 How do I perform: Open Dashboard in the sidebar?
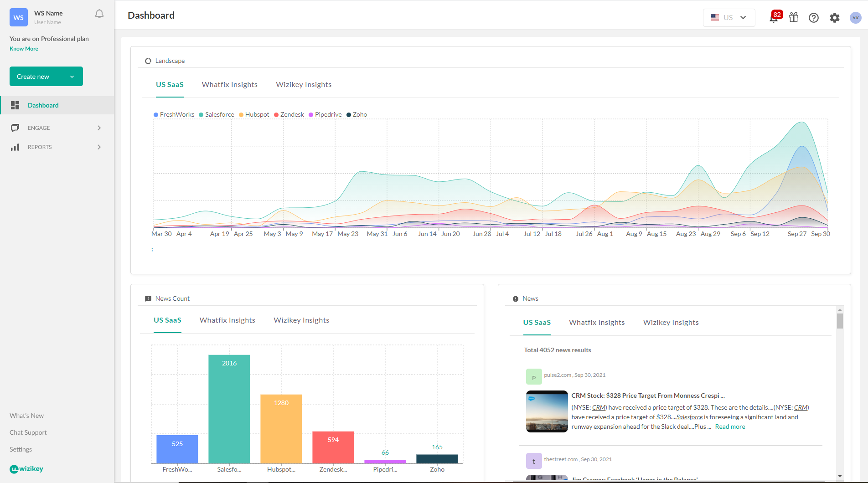tap(57, 105)
